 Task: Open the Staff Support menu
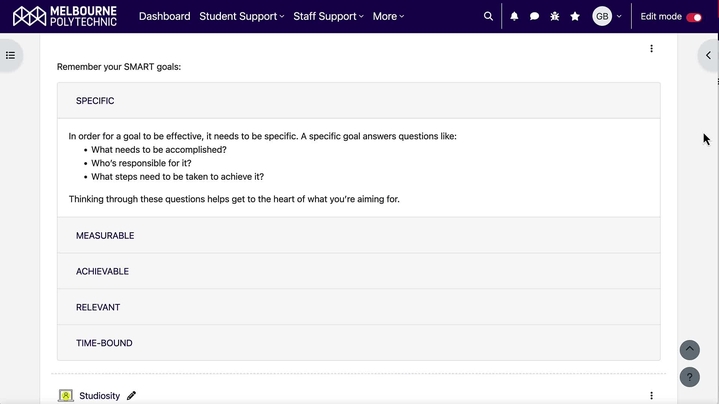(x=328, y=17)
